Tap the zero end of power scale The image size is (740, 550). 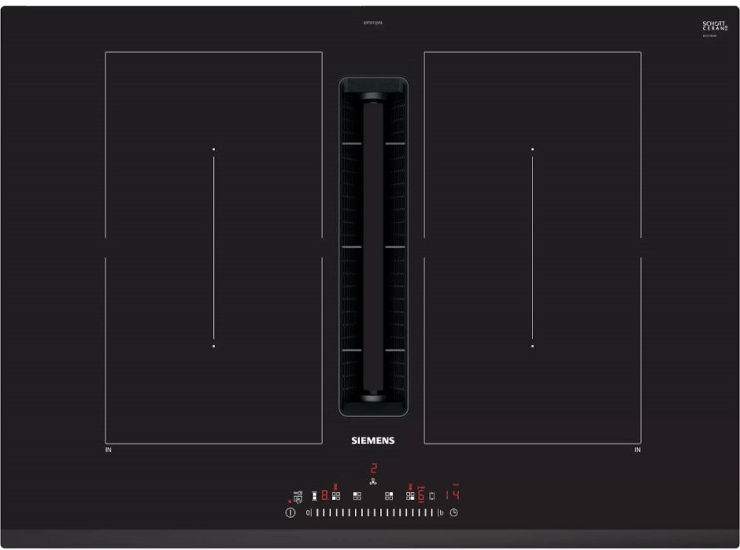pos(307,513)
